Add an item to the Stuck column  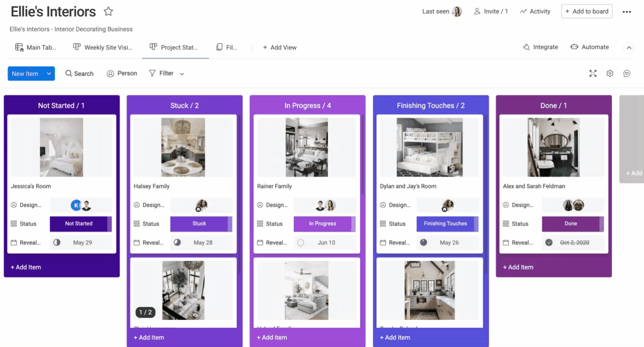pos(149,338)
